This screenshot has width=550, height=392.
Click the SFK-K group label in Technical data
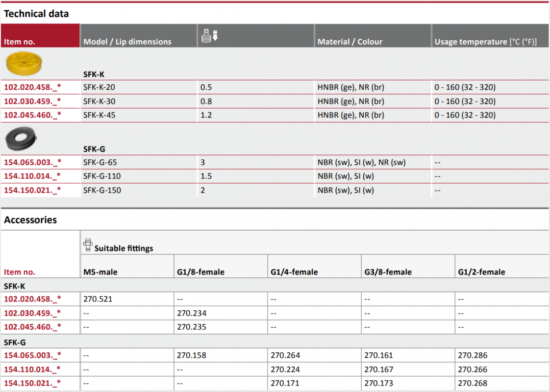click(x=94, y=74)
